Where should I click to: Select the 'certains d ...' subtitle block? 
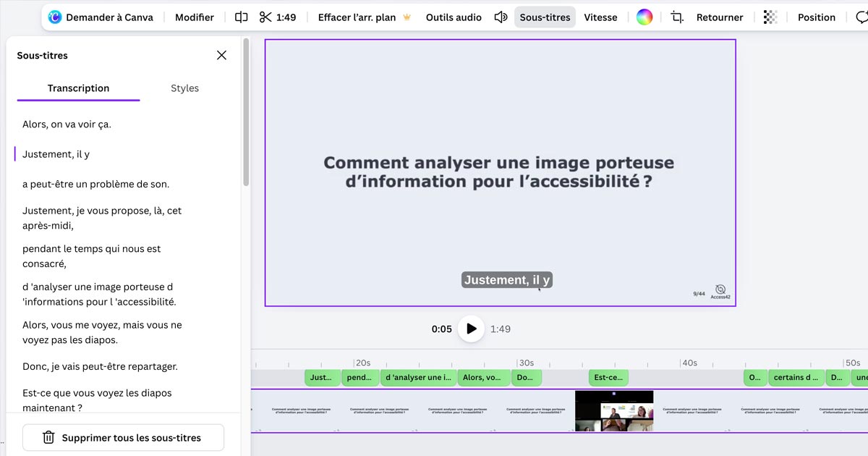click(796, 377)
